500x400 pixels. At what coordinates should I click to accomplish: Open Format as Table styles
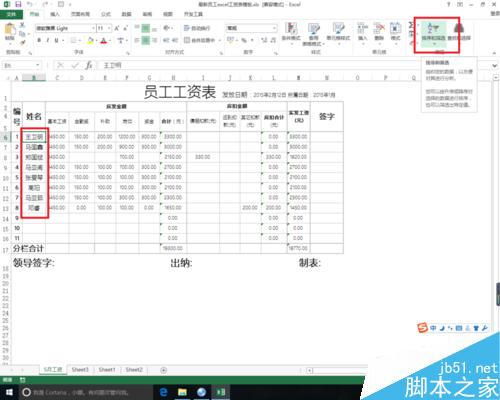[313, 34]
